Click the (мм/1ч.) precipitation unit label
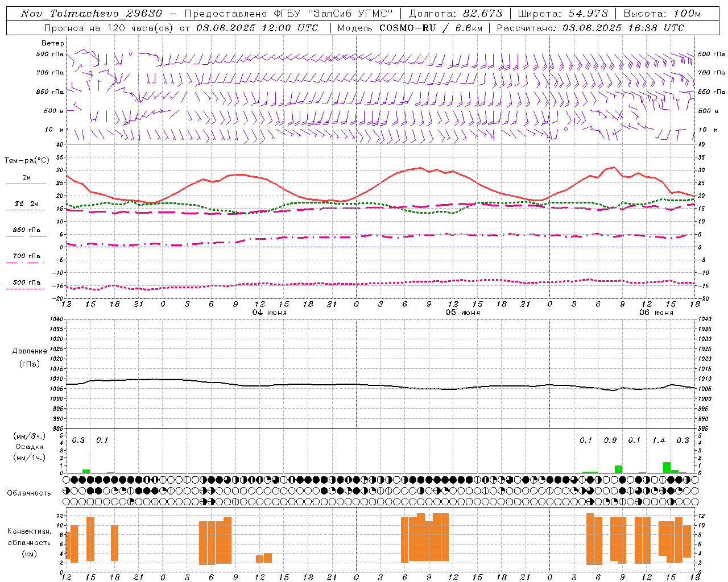728x582 pixels. [x=29, y=458]
